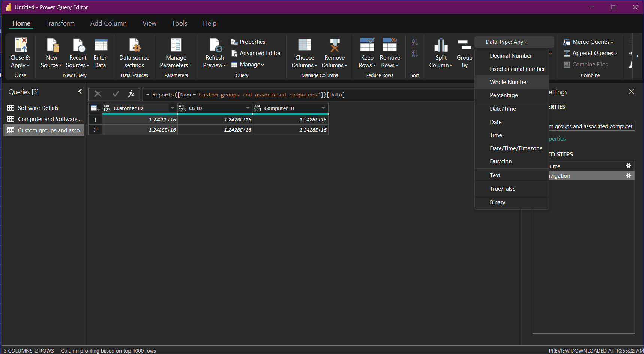Image resolution: width=644 pixels, height=354 pixels.
Task: Pick the Date data type
Action: tap(512, 122)
